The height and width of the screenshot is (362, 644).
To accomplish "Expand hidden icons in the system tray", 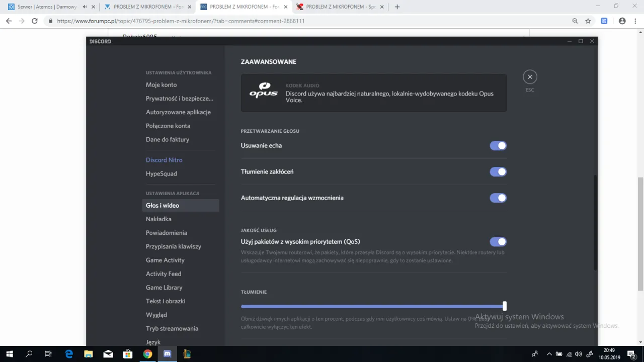I will [549, 354].
